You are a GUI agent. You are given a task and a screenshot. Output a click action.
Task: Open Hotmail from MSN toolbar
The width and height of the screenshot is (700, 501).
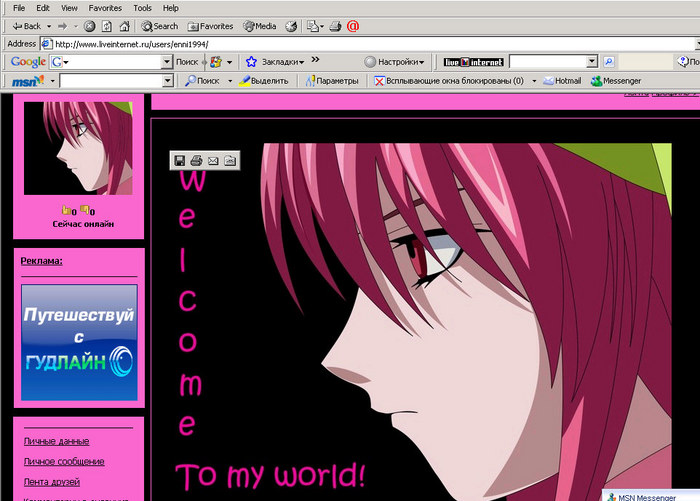click(x=562, y=81)
